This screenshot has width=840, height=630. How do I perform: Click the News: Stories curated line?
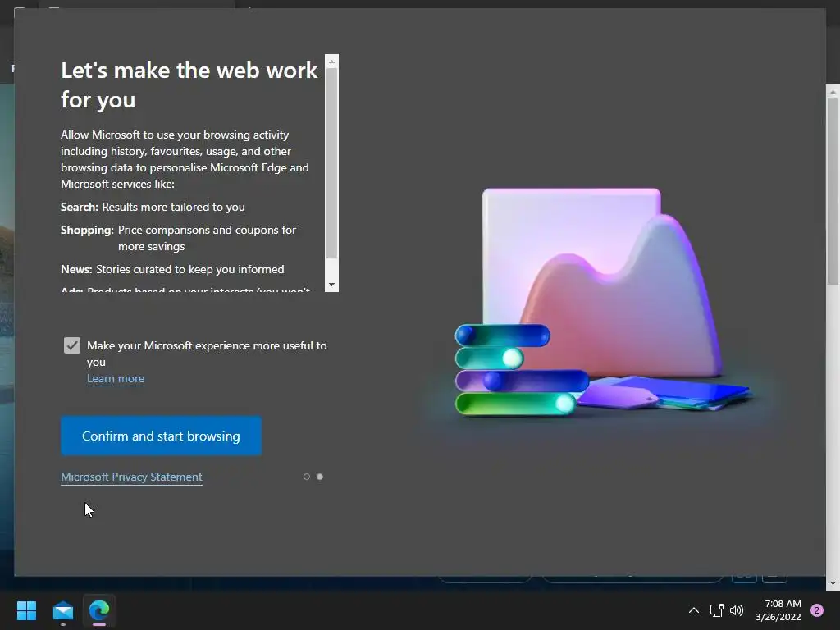point(172,269)
